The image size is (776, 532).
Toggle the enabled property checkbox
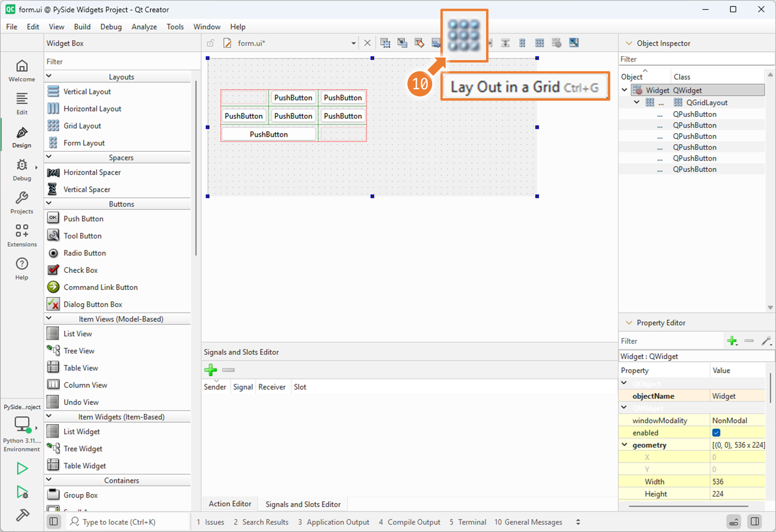point(716,433)
